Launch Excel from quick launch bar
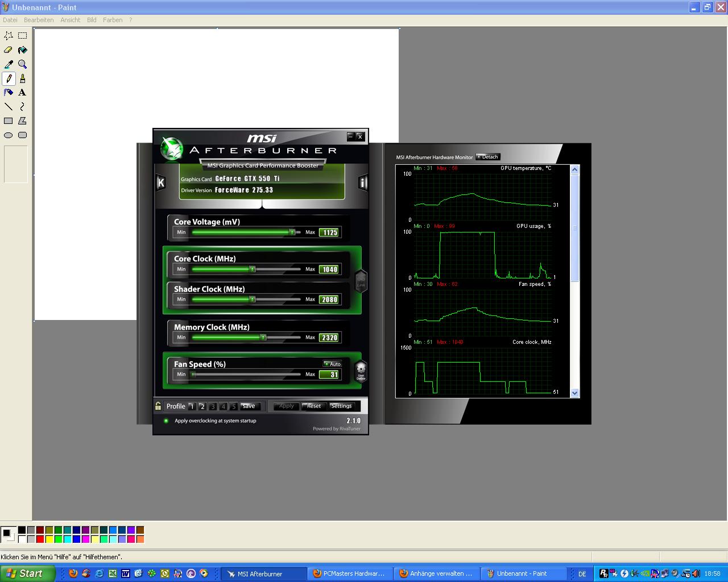Screen dimensions: 728x582 point(113,573)
